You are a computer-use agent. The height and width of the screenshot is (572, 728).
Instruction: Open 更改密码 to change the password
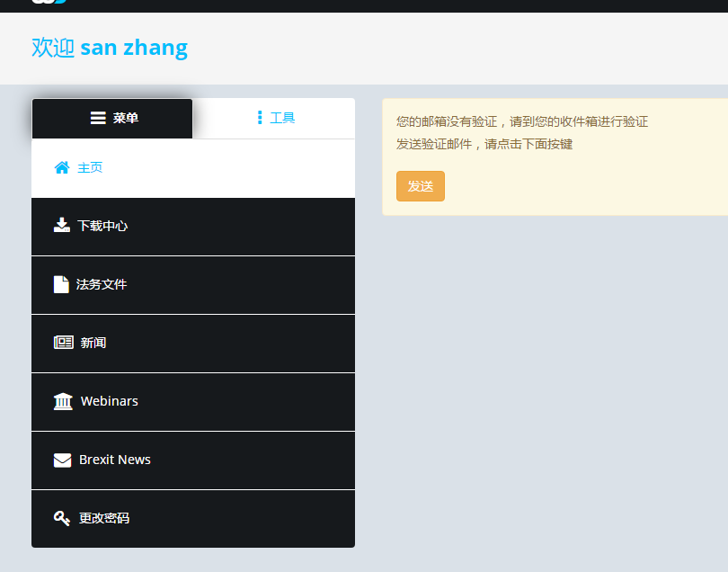pyautogui.click(x=193, y=519)
